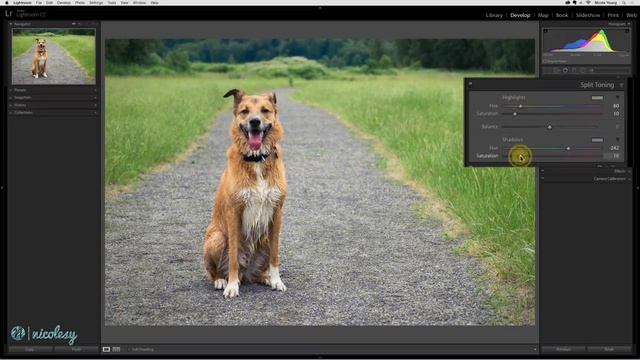Add a collection with plus icon
This screenshot has height=360, width=640.
point(95,112)
